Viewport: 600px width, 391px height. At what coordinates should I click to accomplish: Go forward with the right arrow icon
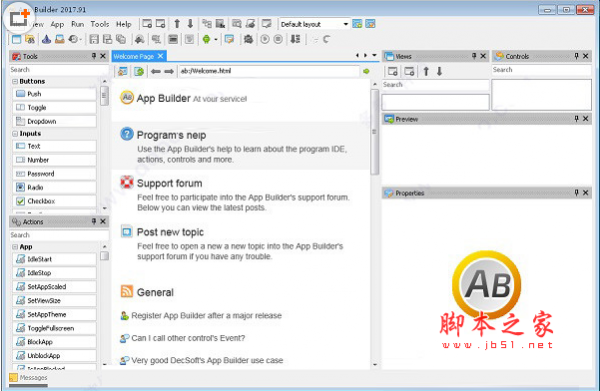pyautogui.click(x=169, y=71)
